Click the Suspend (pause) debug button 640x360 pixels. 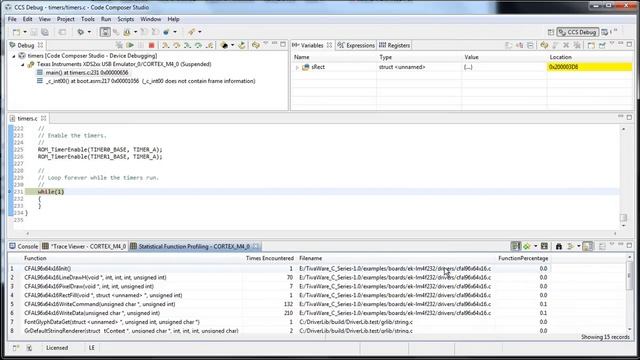pyautogui.click(x=141, y=45)
